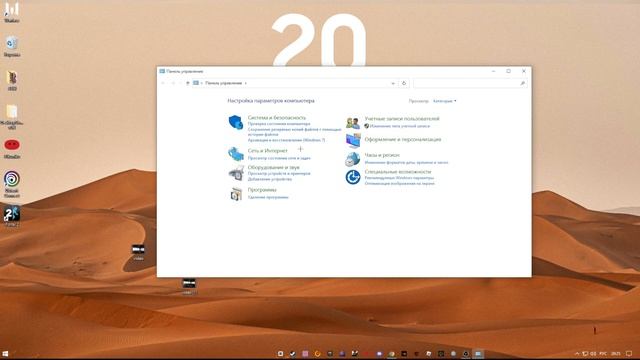Click the 'Панель управления' breadcrumb in address bar

click(x=224, y=83)
